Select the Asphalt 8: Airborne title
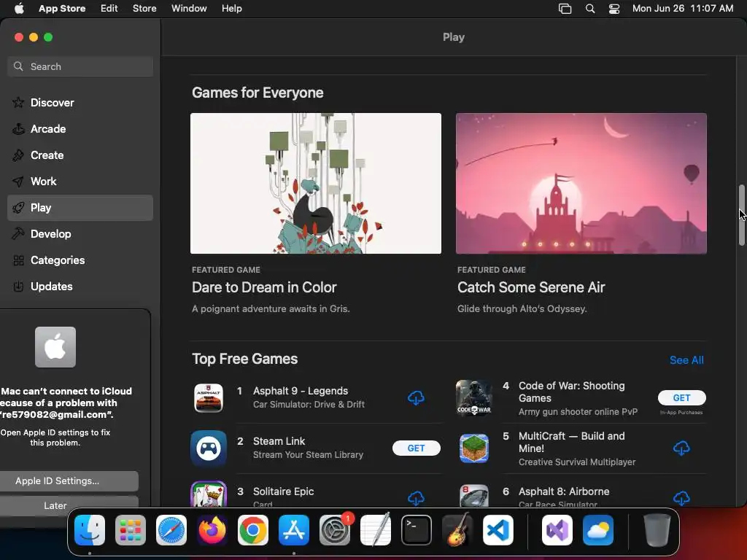Image resolution: width=747 pixels, height=560 pixels. pos(564,491)
